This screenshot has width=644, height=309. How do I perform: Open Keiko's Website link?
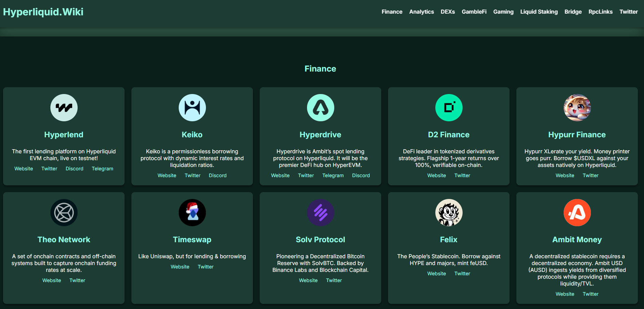(167, 175)
